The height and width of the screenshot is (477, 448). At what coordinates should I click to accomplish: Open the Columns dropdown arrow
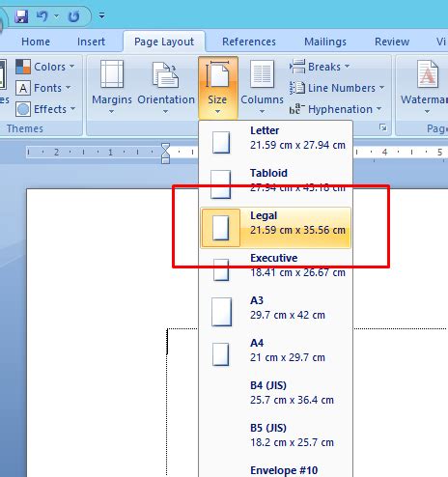[262, 111]
